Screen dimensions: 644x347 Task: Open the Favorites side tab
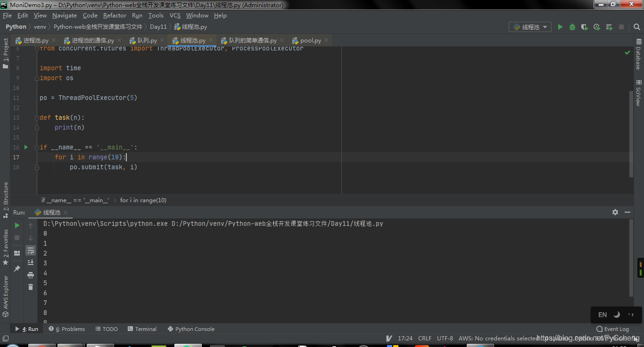(x=5, y=247)
